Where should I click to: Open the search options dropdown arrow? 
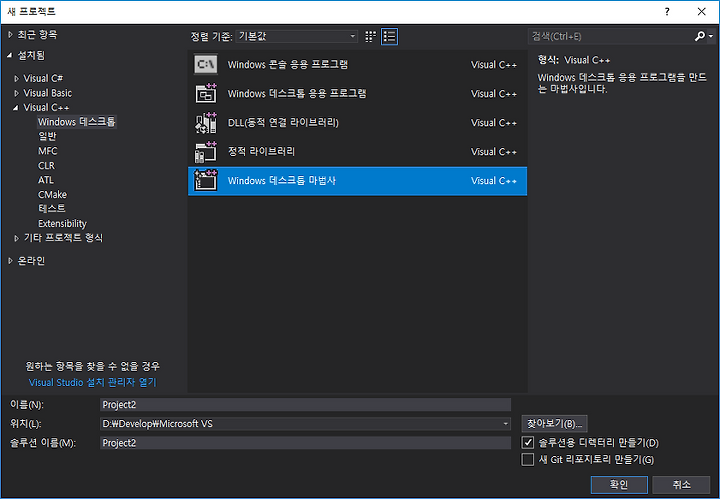click(x=711, y=36)
